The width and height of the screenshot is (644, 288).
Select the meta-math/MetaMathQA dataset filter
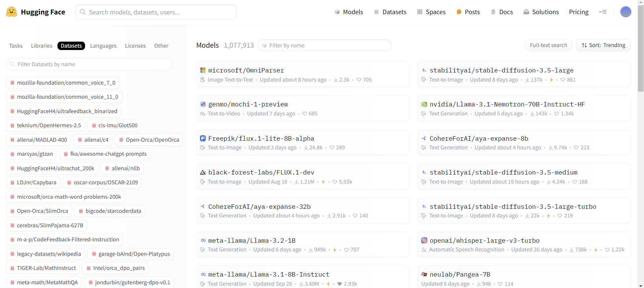pos(44,282)
